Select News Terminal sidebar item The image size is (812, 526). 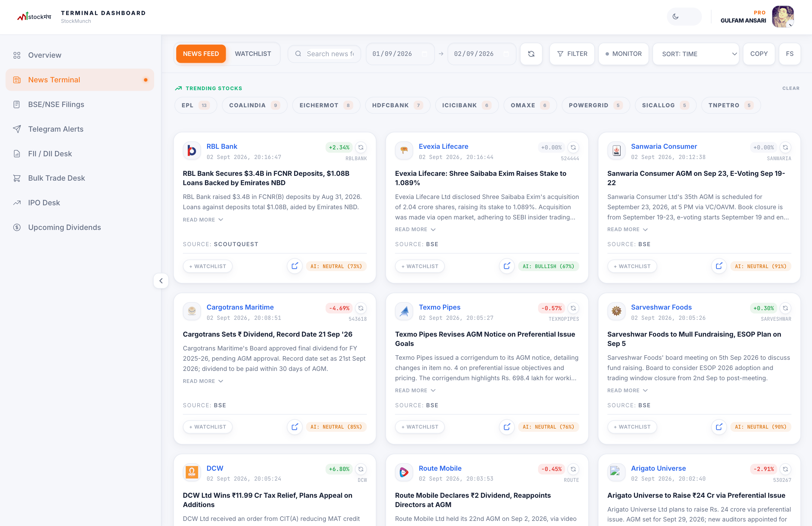80,80
